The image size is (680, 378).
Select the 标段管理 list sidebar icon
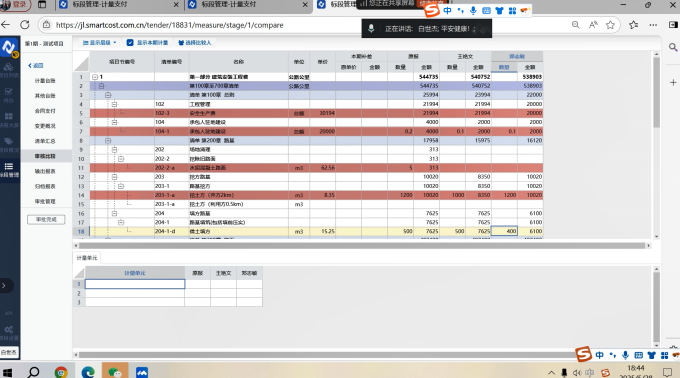point(9,169)
